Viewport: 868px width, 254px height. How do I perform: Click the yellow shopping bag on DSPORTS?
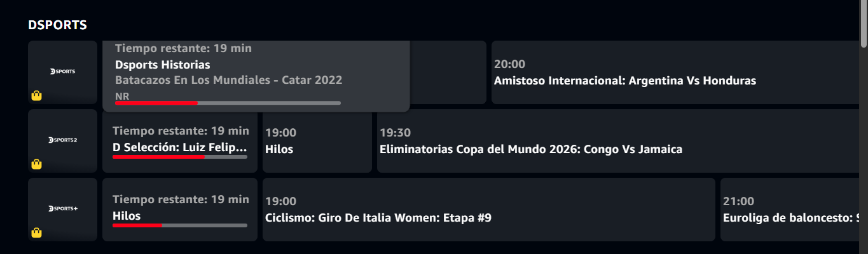click(x=37, y=96)
